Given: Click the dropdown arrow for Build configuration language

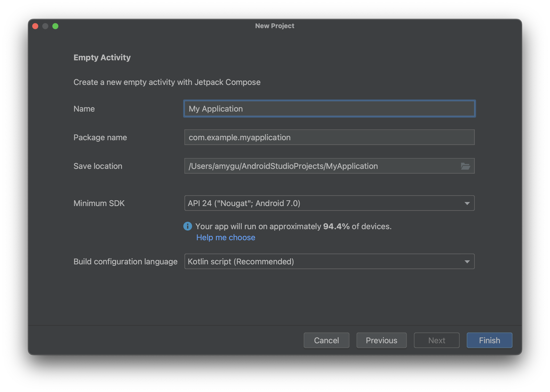Looking at the screenshot, I should click(x=467, y=261).
